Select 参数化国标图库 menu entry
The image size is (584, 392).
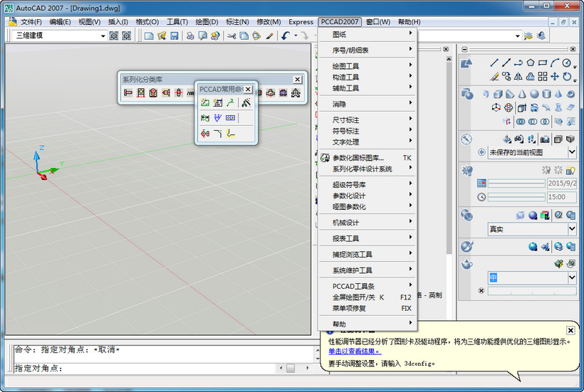click(x=358, y=158)
